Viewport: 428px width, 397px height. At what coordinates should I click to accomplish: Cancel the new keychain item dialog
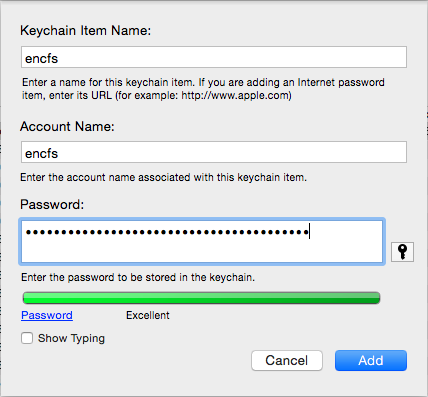pyautogui.click(x=287, y=360)
